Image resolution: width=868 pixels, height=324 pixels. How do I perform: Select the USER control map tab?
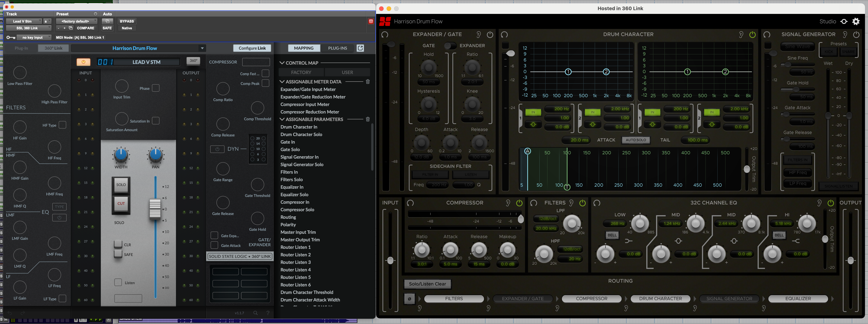tap(347, 72)
